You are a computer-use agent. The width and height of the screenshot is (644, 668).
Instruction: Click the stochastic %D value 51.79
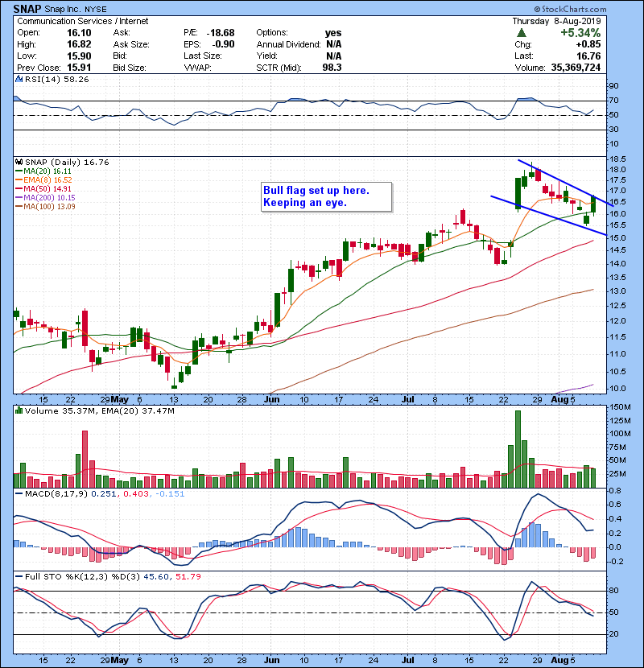pyautogui.click(x=188, y=577)
